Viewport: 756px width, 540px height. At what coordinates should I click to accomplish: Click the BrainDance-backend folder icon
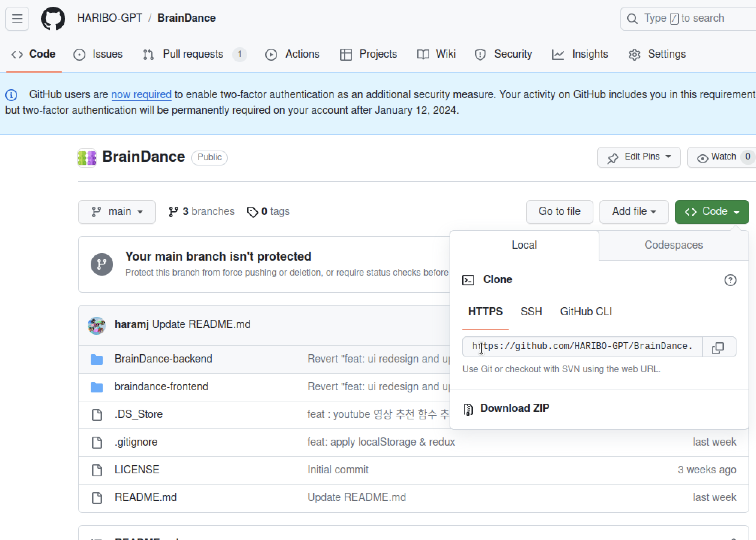coord(97,359)
